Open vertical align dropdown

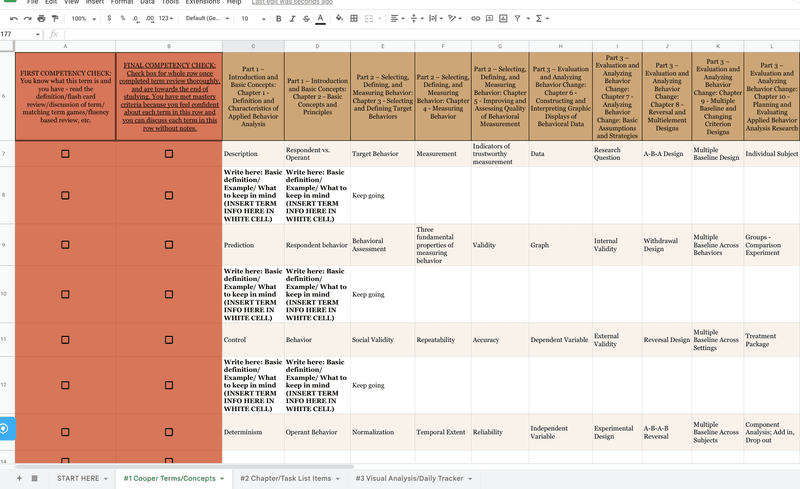[416, 18]
